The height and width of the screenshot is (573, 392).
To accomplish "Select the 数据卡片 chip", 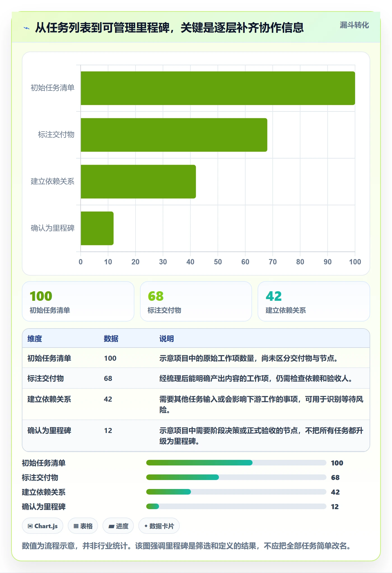I will pyautogui.click(x=159, y=526).
